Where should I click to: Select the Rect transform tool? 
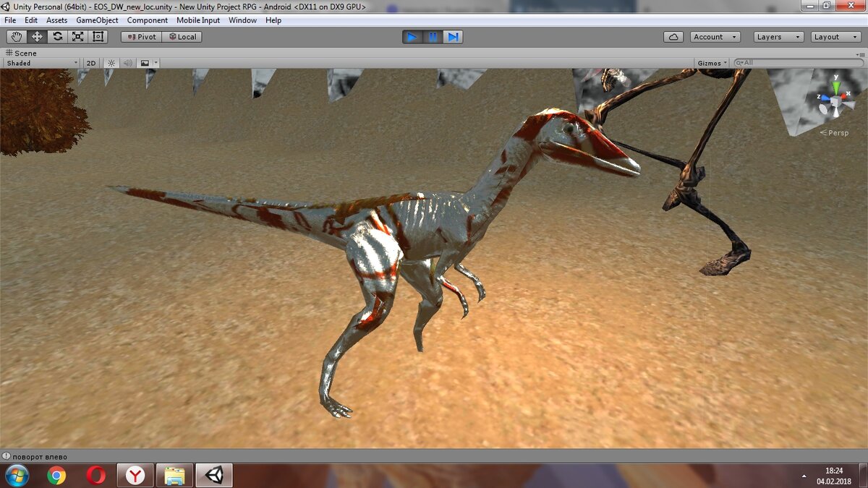click(x=98, y=37)
